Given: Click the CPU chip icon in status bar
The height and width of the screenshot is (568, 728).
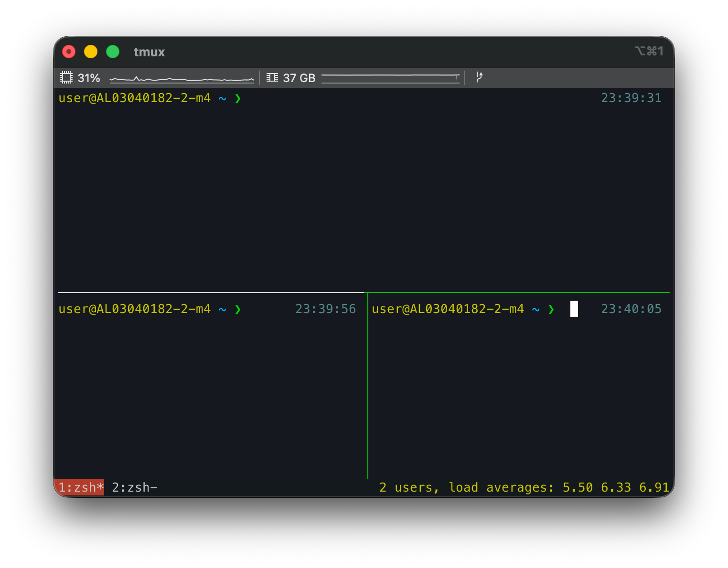Looking at the screenshot, I should (66, 77).
